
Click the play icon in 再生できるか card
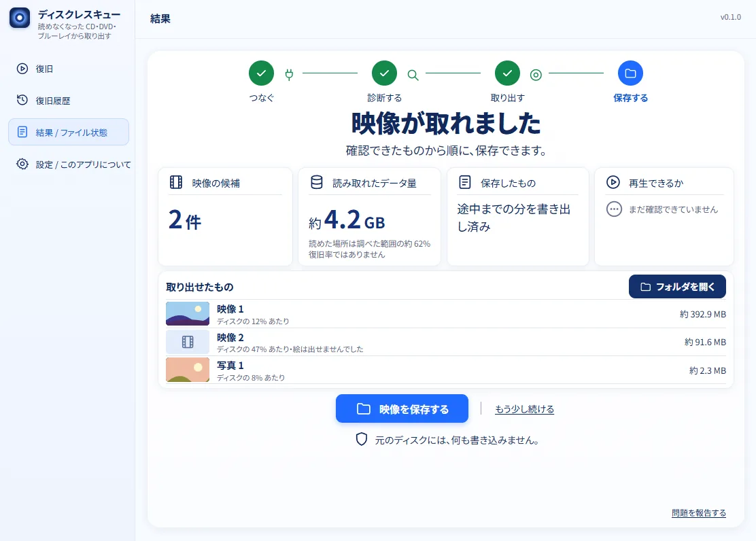coord(613,182)
